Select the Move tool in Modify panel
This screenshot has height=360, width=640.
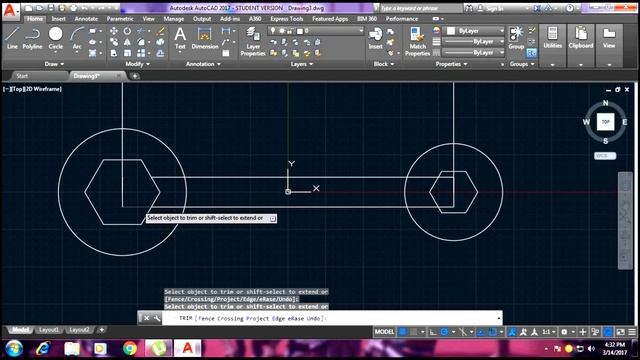coord(114,31)
